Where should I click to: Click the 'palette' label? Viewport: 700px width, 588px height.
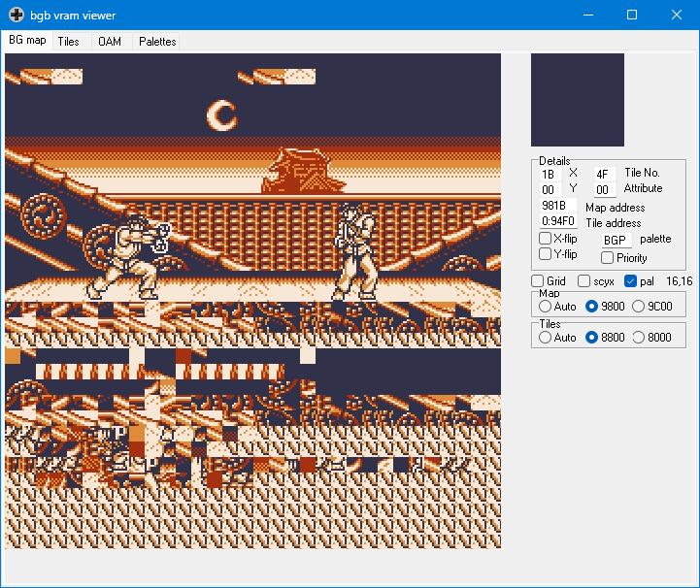pyautogui.click(x=655, y=239)
